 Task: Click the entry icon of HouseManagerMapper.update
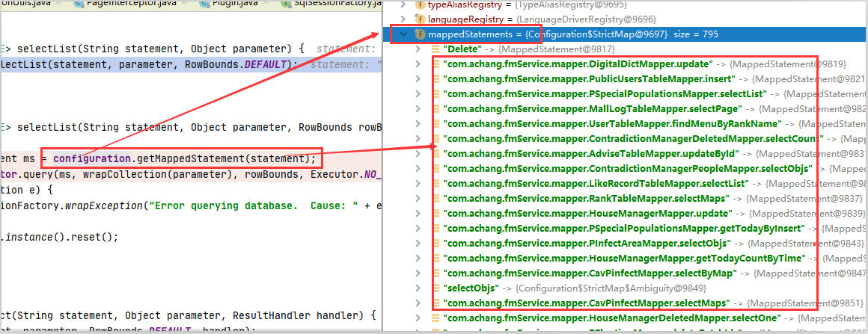437,213
